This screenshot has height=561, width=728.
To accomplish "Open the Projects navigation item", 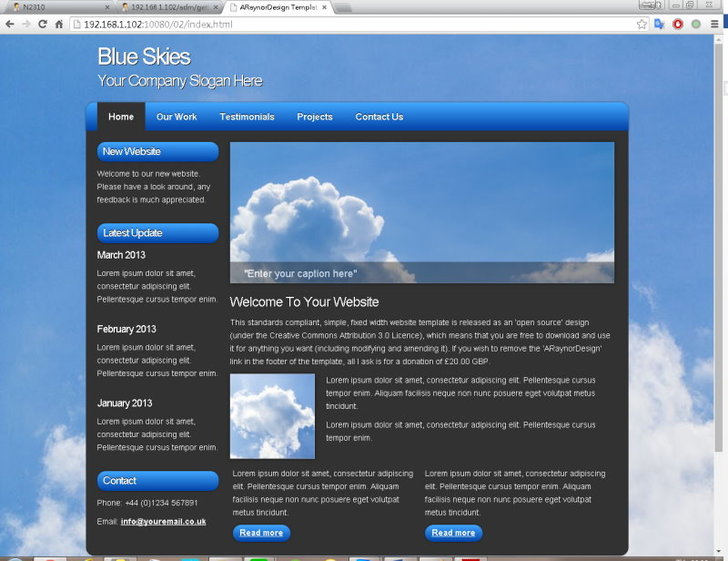I will pyautogui.click(x=315, y=117).
